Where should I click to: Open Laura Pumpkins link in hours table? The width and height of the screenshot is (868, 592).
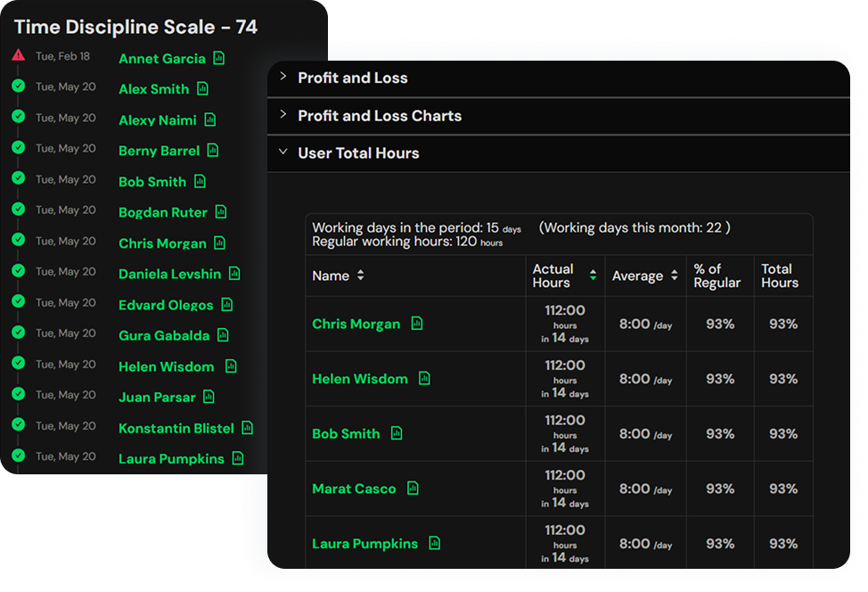point(364,544)
